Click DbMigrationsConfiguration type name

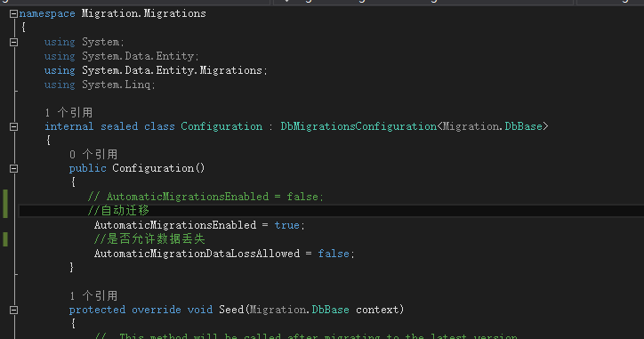pyautogui.click(x=358, y=126)
